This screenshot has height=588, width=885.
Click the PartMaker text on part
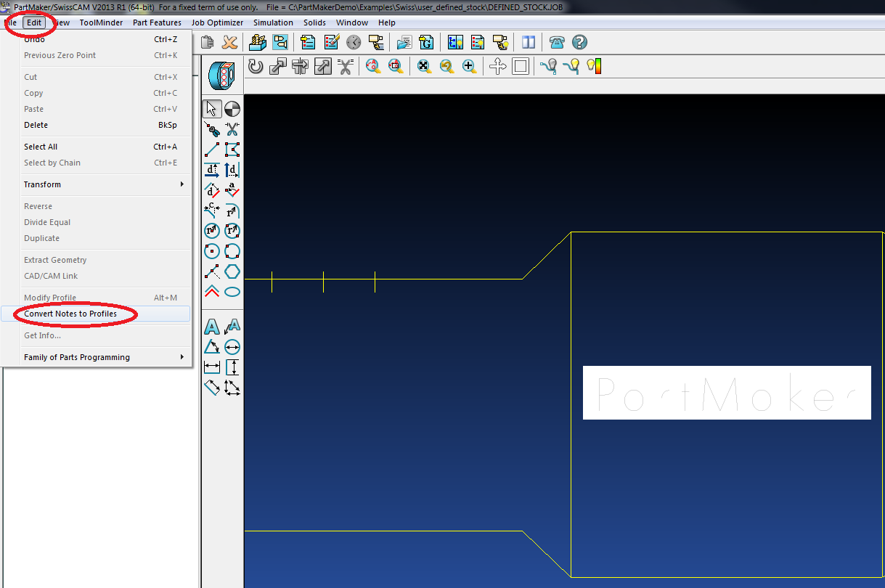coord(727,393)
